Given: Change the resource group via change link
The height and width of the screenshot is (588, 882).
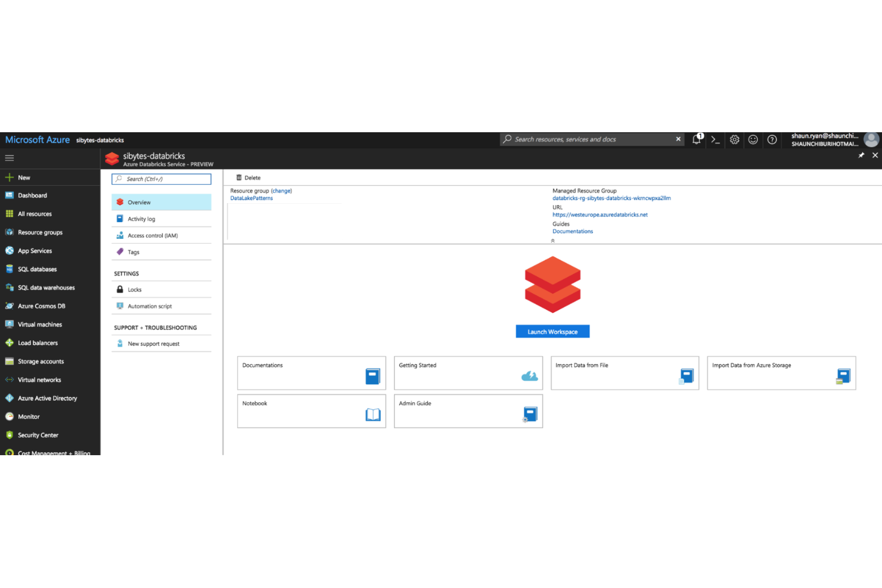Looking at the screenshot, I should pyautogui.click(x=281, y=191).
